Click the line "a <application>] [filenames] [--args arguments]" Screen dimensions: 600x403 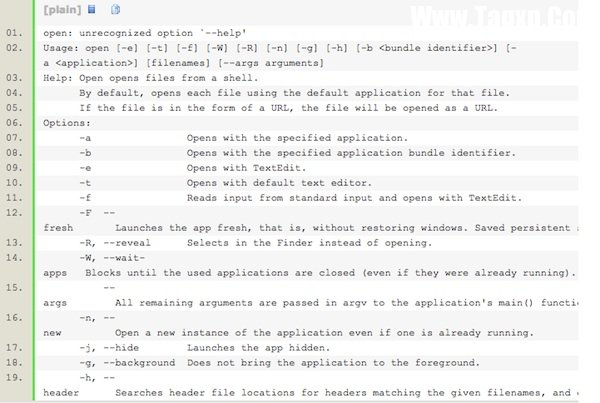pos(183,63)
